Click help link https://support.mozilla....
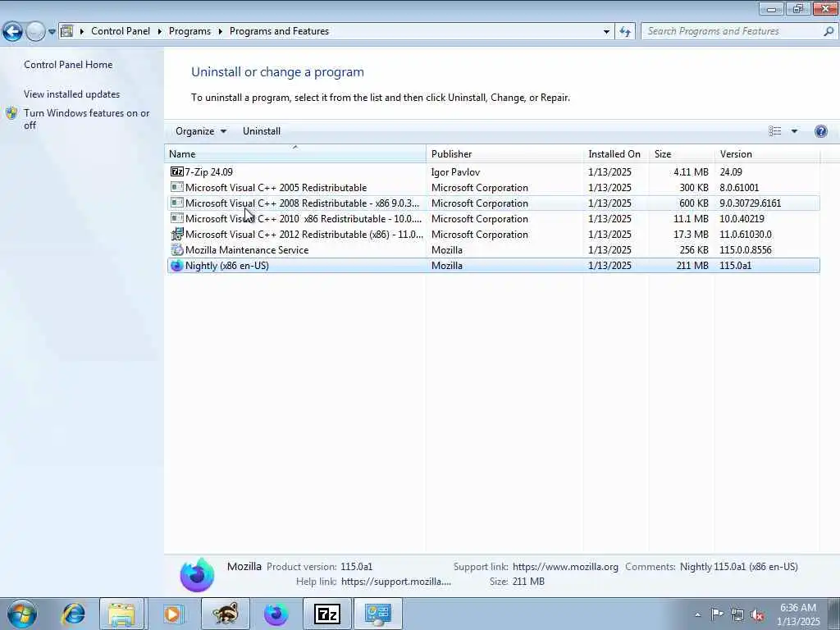Image resolution: width=840 pixels, height=630 pixels. click(x=396, y=582)
